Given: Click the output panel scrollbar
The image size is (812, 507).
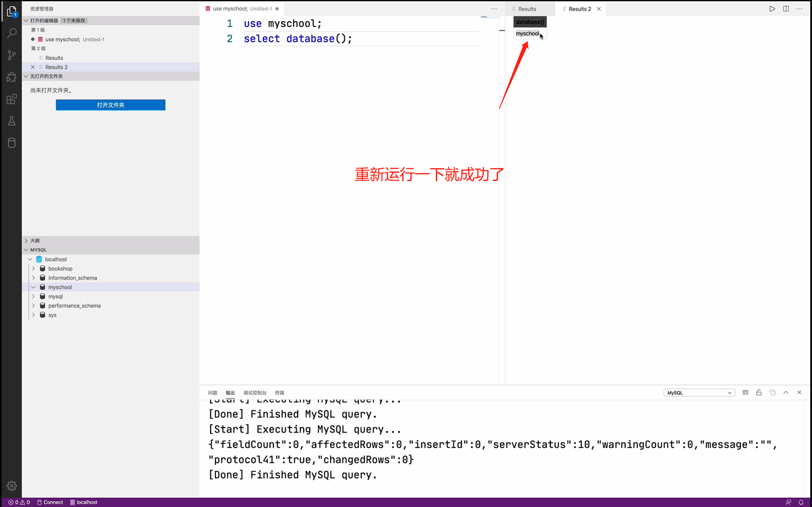Looking at the screenshot, I should pos(808,448).
